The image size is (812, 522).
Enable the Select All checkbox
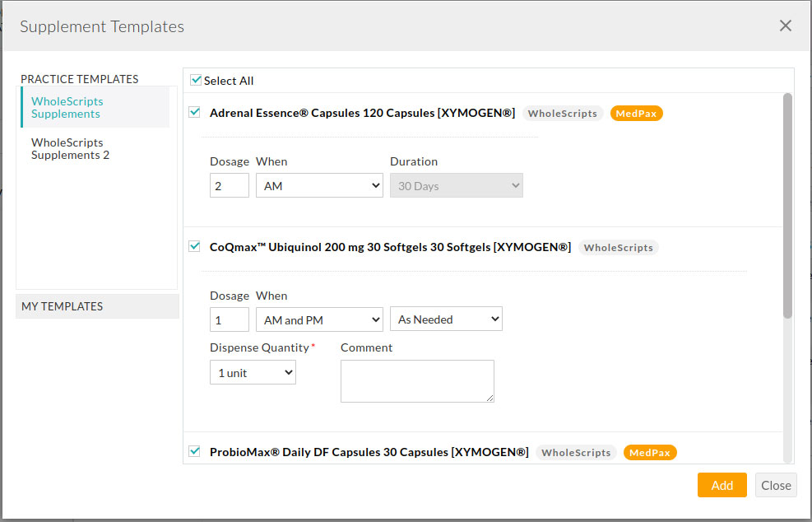pos(196,80)
